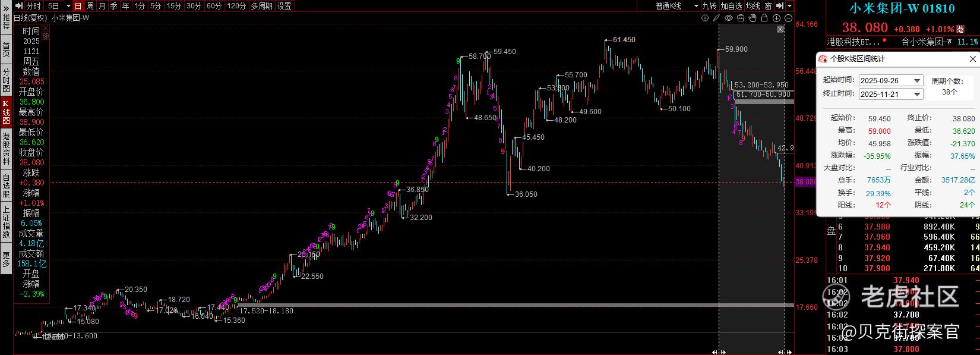Viewport: 980px width, 355px height.
Task: Open the 起始时间 date dropdown
Action: pos(917,80)
